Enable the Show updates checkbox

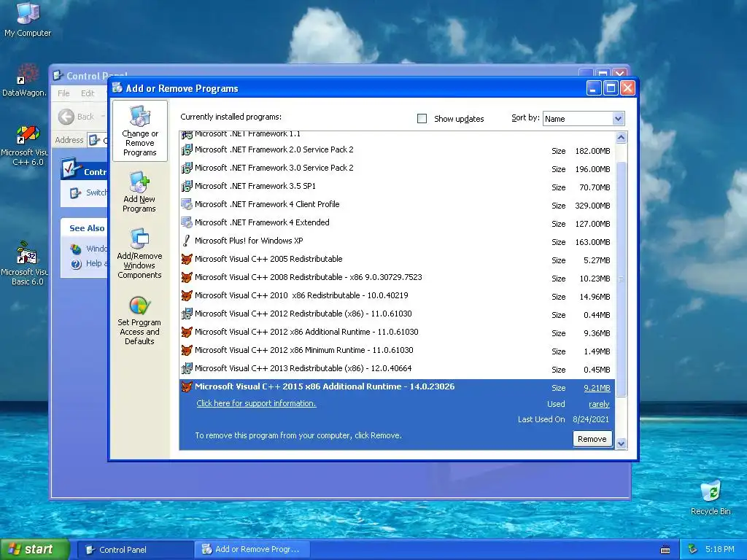(x=422, y=119)
